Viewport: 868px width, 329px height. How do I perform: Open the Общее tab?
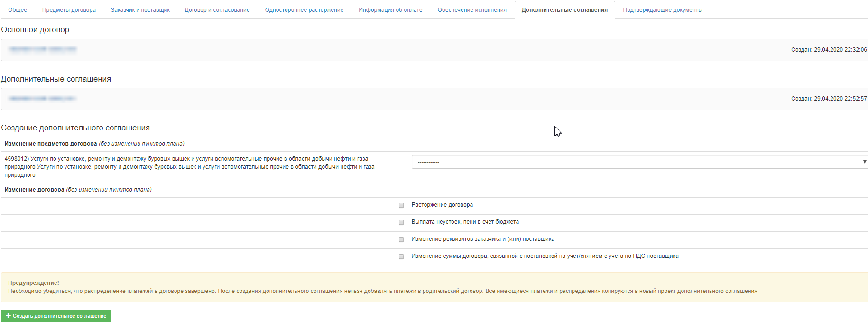[x=18, y=10]
